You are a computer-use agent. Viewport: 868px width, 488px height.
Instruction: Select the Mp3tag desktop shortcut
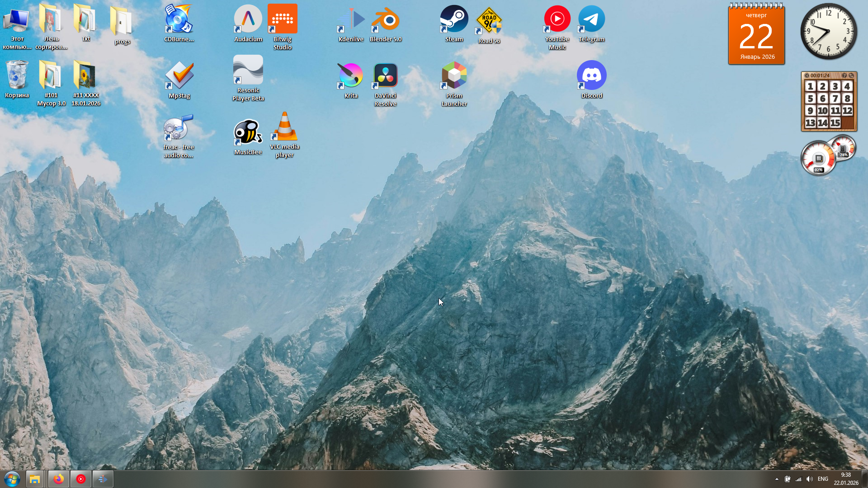click(x=179, y=75)
